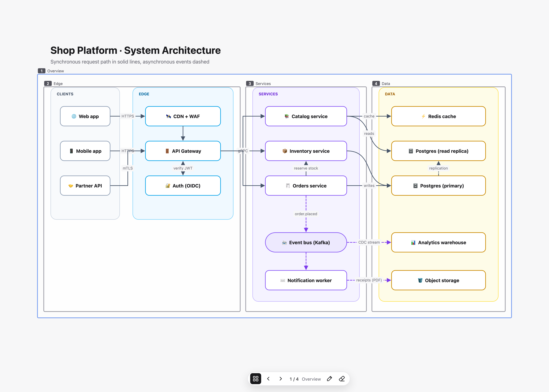Go to the previous frame

pyautogui.click(x=268, y=379)
